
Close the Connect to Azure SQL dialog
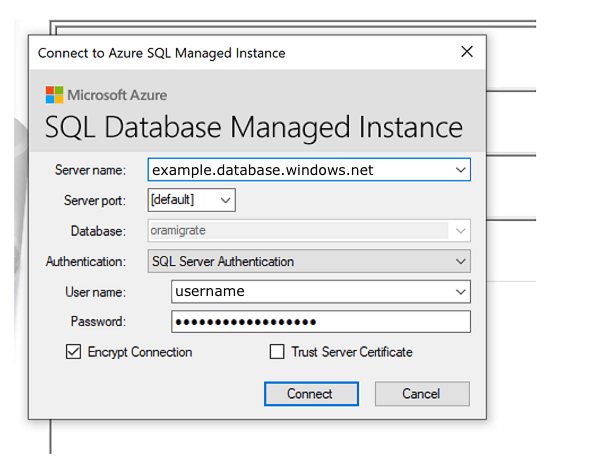[x=465, y=53]
